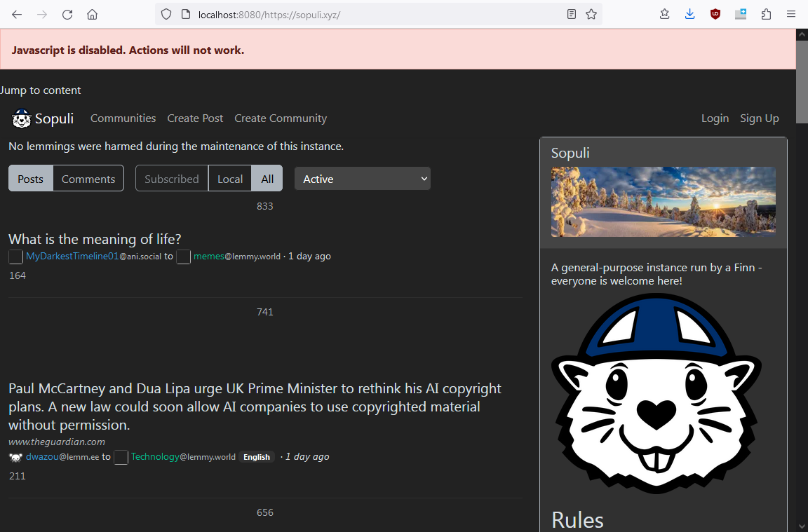Select the Subscribed feed filter
The width and height of the screenshot is (808, 532).
(172, 179)
